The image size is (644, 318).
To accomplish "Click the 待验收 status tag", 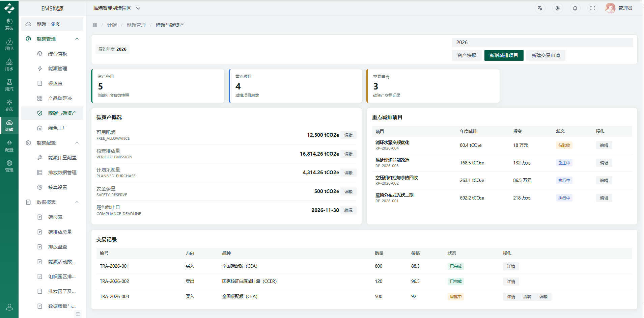I will 564,145.
